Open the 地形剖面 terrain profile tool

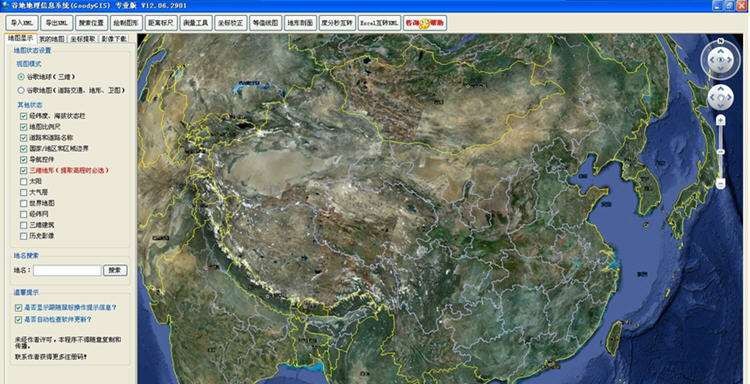[x=300, y=22]
